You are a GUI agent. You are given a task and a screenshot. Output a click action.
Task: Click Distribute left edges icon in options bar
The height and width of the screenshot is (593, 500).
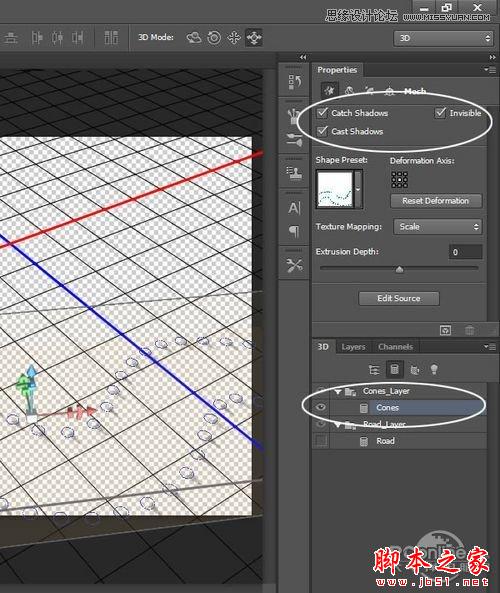tap(37, 38)
